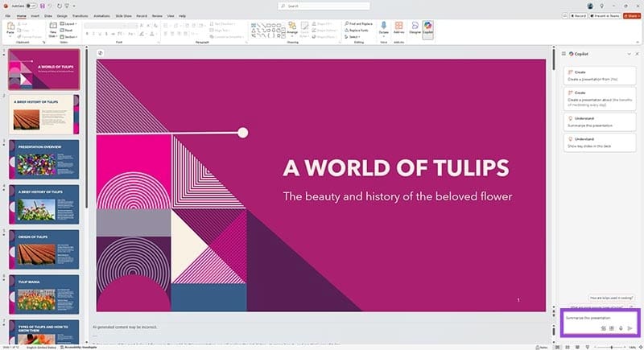Screen dimensions: 644x350
Task: Select slide 2 'A Brief History of Tulips' thumbnail
Action: (44, 114)
